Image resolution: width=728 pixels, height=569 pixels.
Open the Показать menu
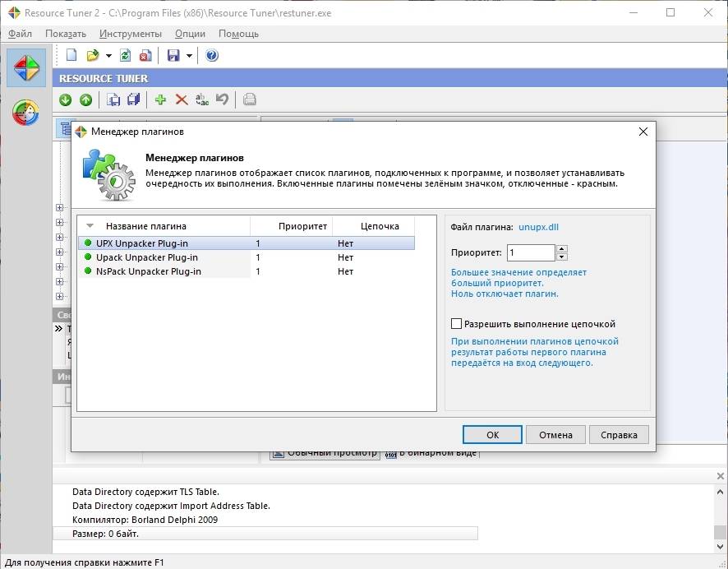tap(66, 34)
